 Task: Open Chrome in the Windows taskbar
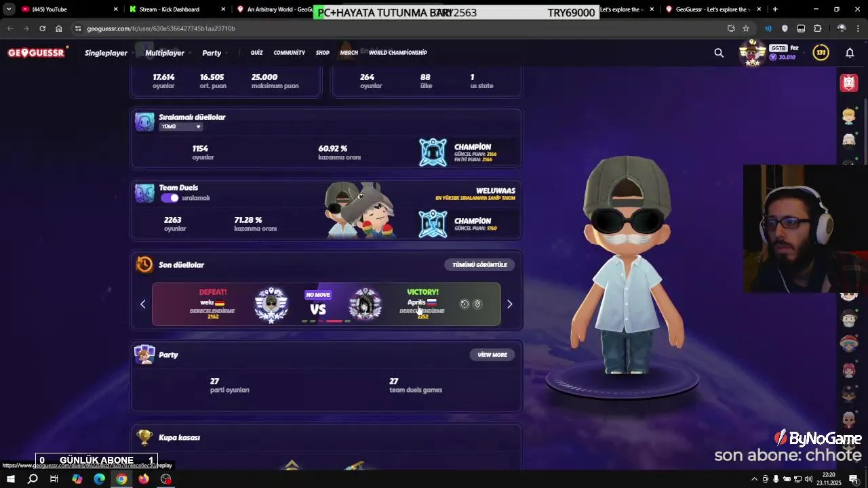click(121, 479)
